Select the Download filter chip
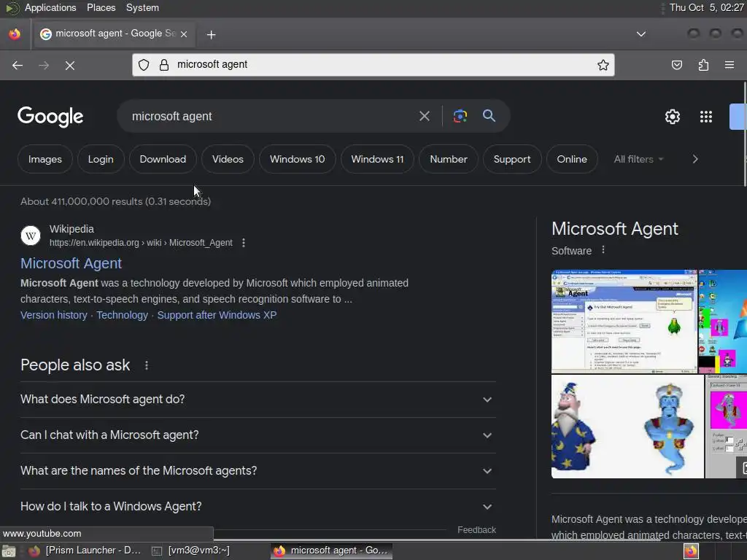This screenshot has height=560, width=747. pyautogui.click(x=163, y=159)
